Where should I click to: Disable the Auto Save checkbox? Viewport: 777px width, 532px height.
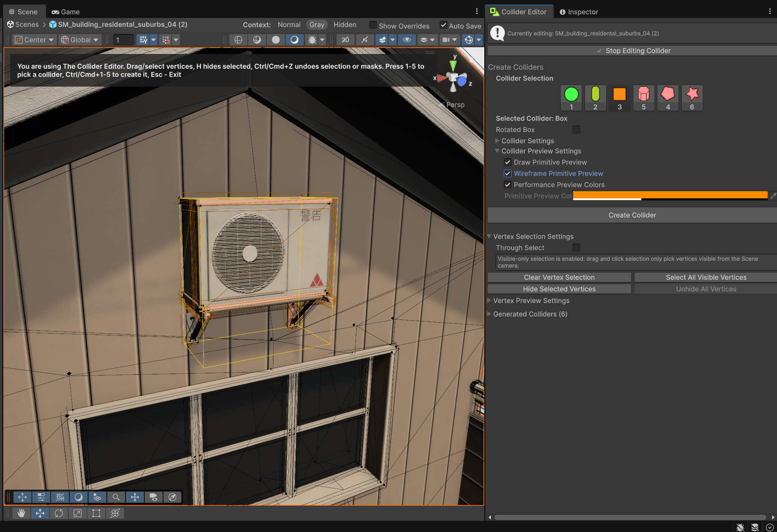[443, 25]
